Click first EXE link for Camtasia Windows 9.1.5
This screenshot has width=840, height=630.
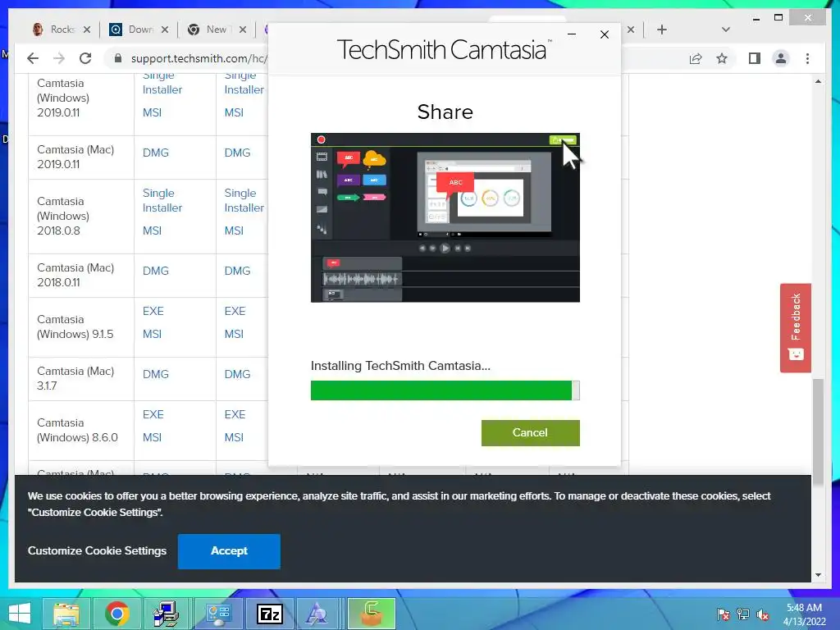click(x=153, y=311)
